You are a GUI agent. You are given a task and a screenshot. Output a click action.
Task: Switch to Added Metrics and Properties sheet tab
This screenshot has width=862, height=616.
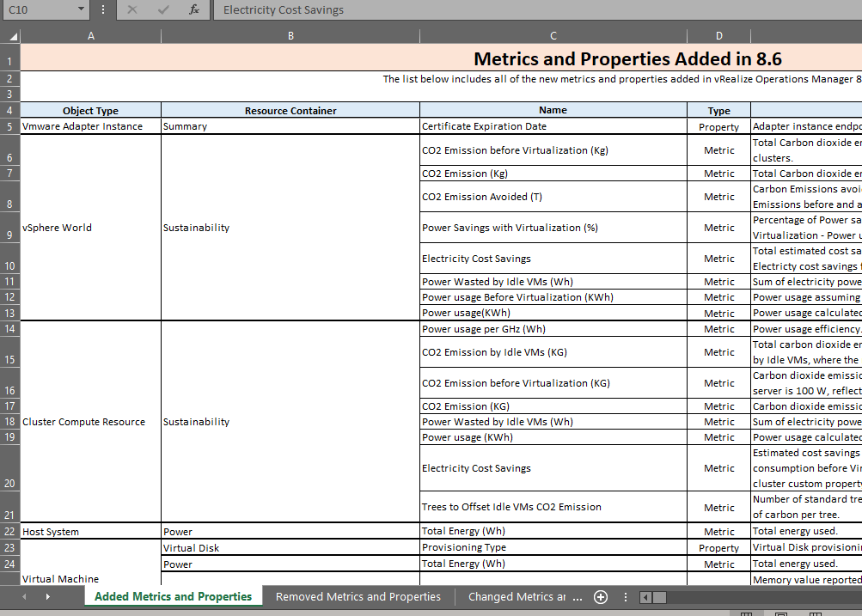(173, 597)
